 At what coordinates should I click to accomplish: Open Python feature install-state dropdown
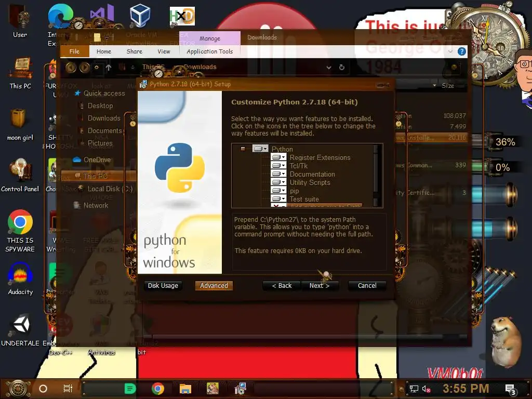(x=260, y=149)
